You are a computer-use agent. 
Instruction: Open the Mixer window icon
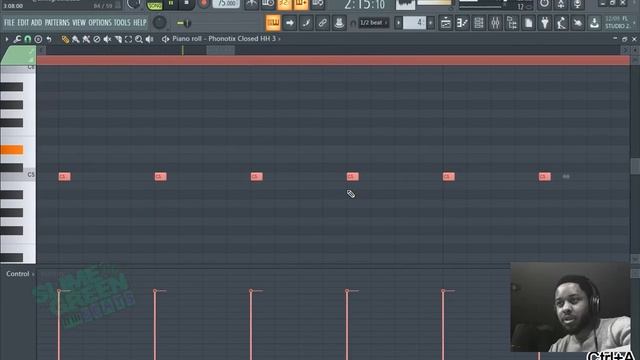[x=495, y=23]
